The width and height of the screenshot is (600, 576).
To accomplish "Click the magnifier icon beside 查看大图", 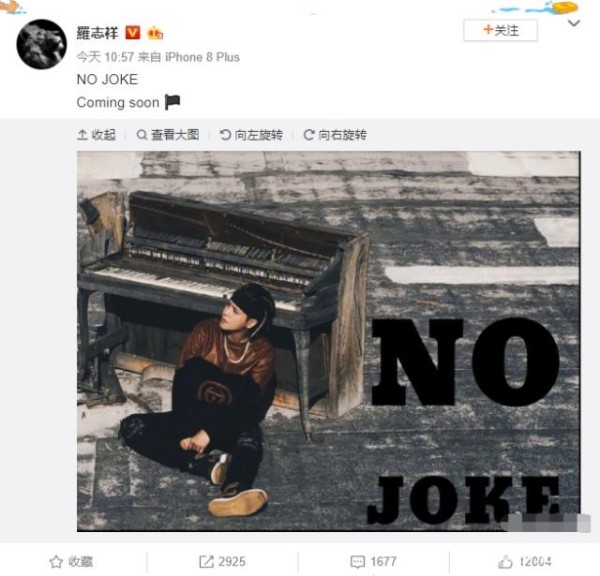I will point(142,135).
